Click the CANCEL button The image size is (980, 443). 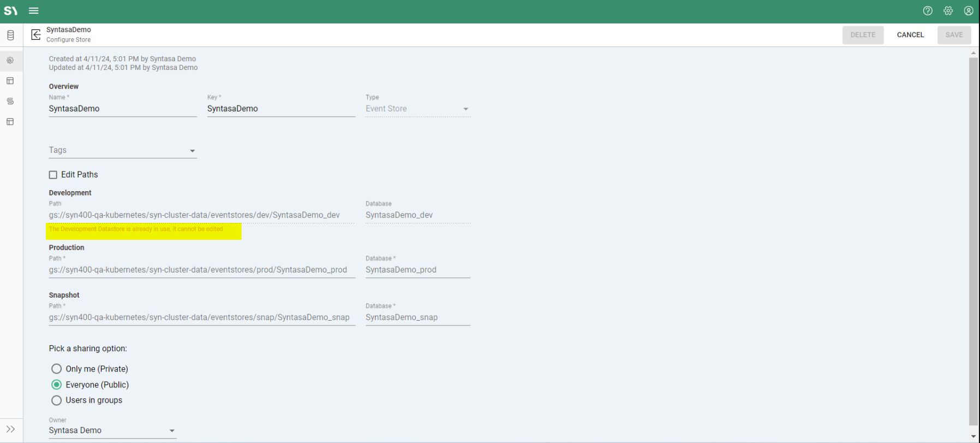tap(910, 35)
